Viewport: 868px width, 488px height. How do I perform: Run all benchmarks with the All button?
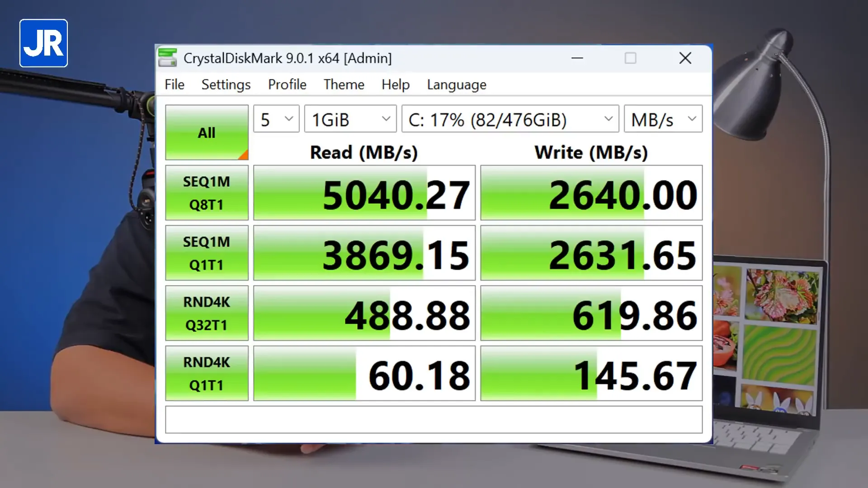coord(207,132)
